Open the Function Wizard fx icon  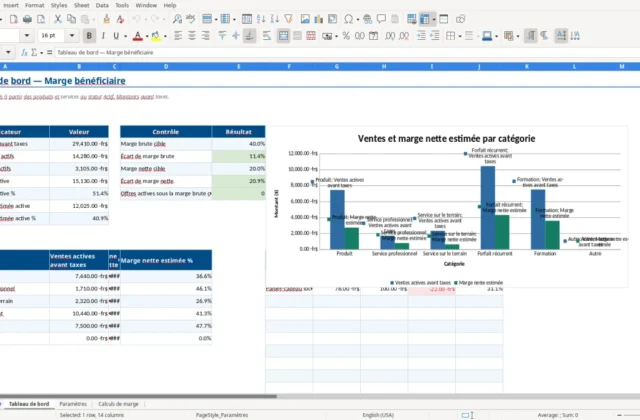24,52
